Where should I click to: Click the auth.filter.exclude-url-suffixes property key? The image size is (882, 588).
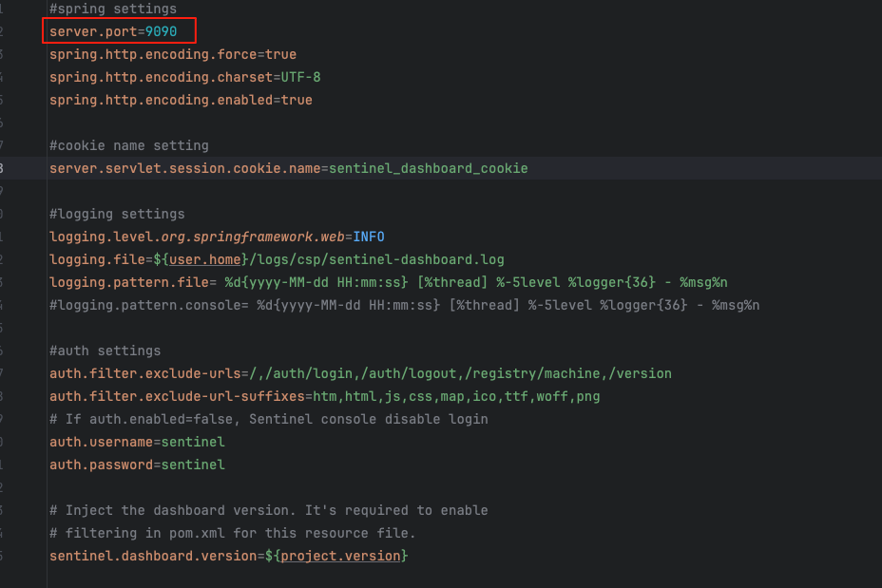point(177,396)
